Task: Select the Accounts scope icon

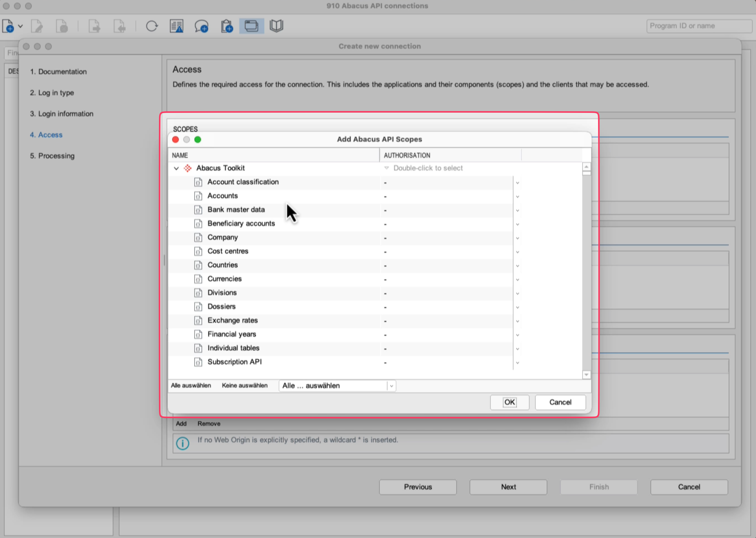Action: pos(198,196)
